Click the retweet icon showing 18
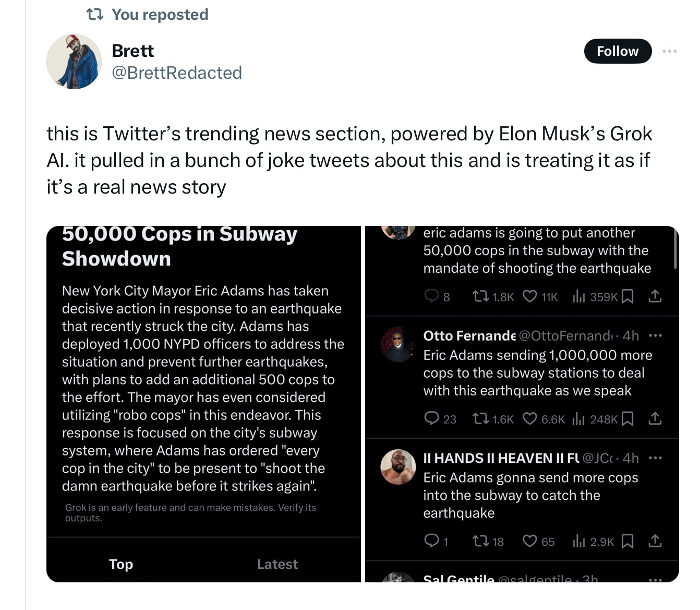The height and width of the screenshot is (610, 700). tap(480, 541)
